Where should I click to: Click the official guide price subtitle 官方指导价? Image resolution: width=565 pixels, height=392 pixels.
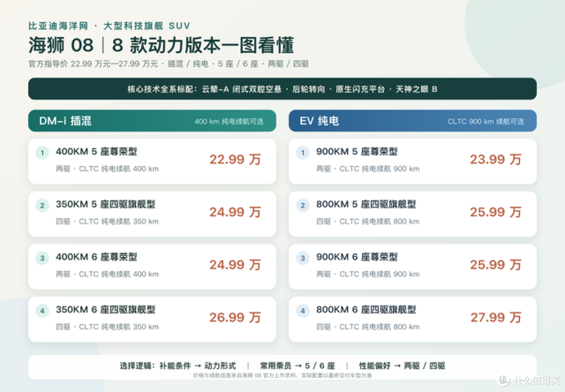pyautogui.click(x=168, y=64)
